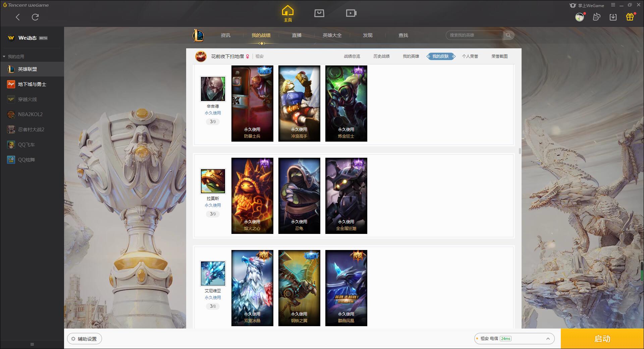Expand the 祖安 电信 server dropdown
The height and width of the screenshot is (349, 644).
(x=514, y=339)
